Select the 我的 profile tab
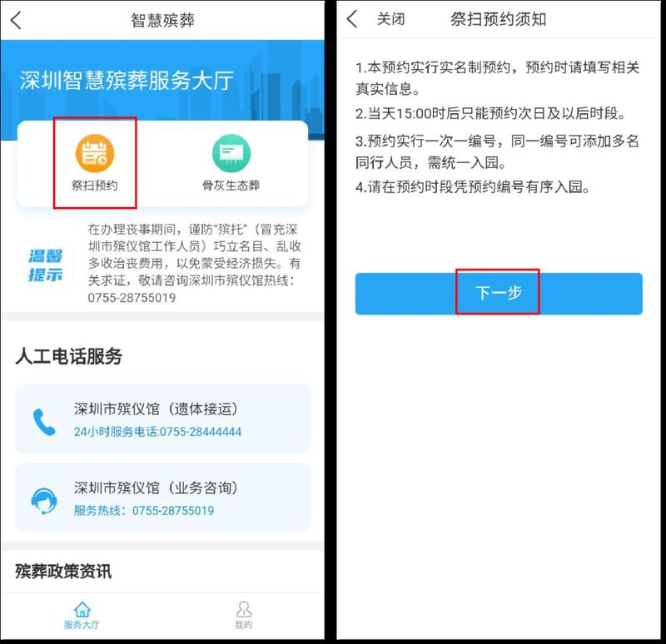The width and height of the screenshot is (666, 644). (243, 615)
